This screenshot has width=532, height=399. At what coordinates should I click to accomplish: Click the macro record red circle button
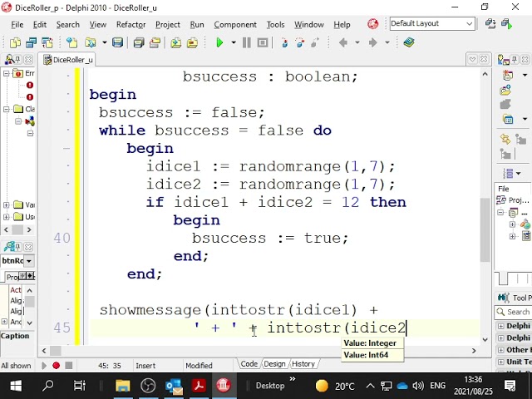(x=57, y=366)
